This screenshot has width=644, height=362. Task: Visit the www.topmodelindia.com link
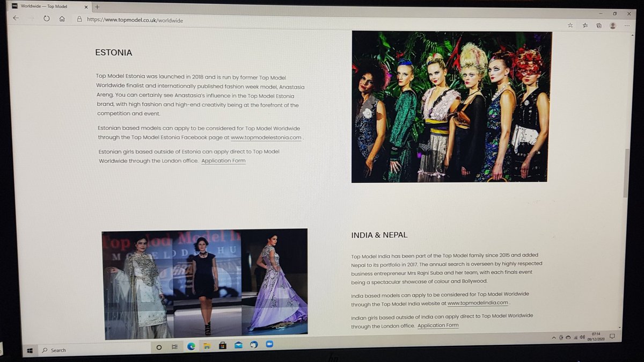477,302
